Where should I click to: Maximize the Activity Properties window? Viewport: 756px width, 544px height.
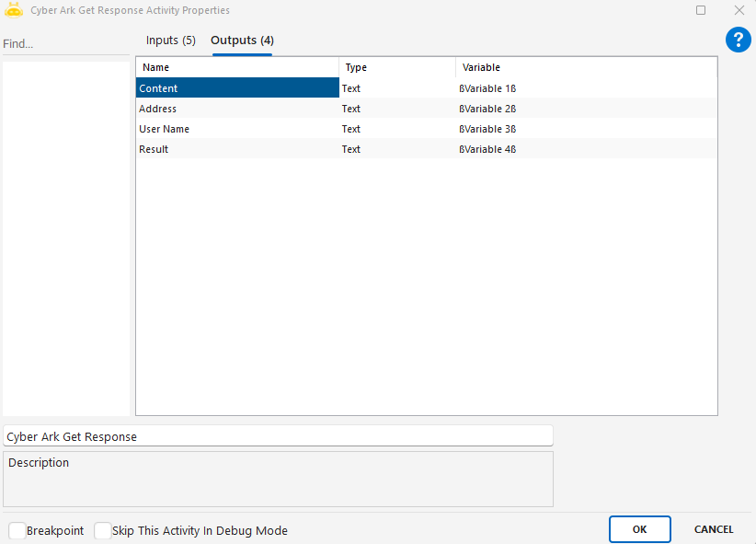[x=701, y=10]
